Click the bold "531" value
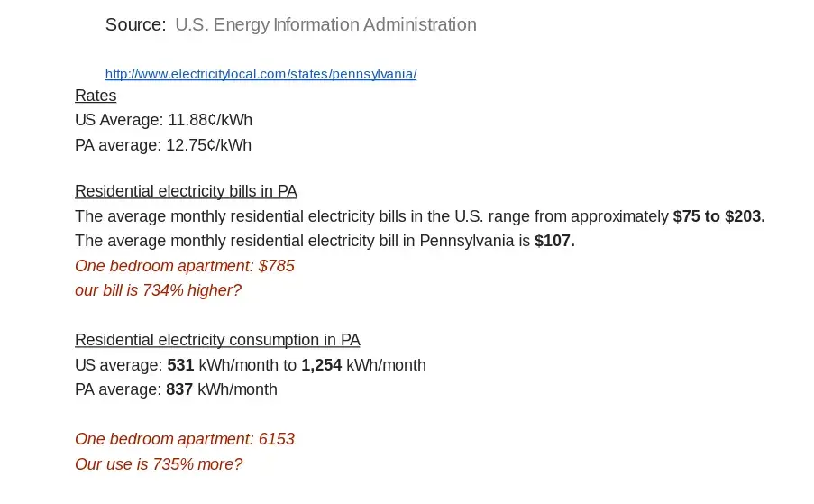This screenshot has width=814, height=504. point(180,365)
